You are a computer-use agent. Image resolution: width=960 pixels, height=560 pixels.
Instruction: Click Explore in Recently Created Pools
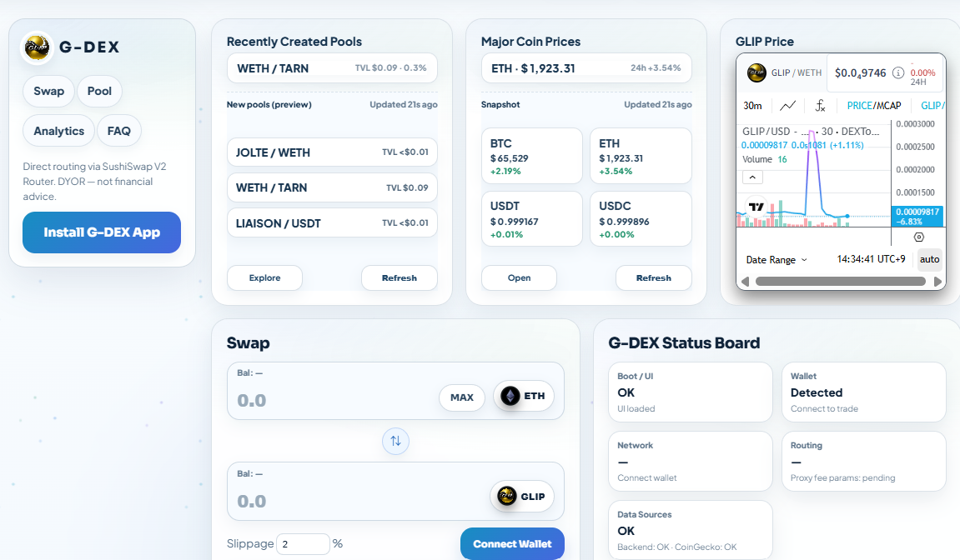pos(264,277)
